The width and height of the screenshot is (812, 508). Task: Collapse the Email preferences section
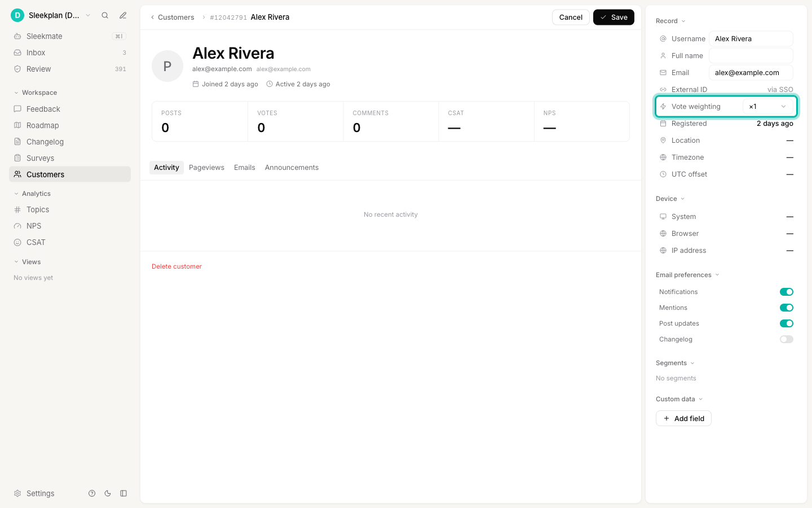688,275
